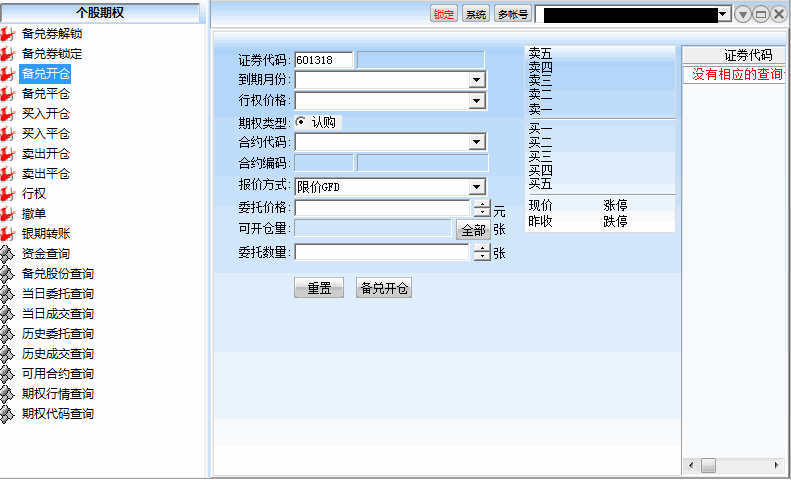Expand the account selector dropdown arrow
The height and width of the screenshot is (480, 791).
coord(724,14)
